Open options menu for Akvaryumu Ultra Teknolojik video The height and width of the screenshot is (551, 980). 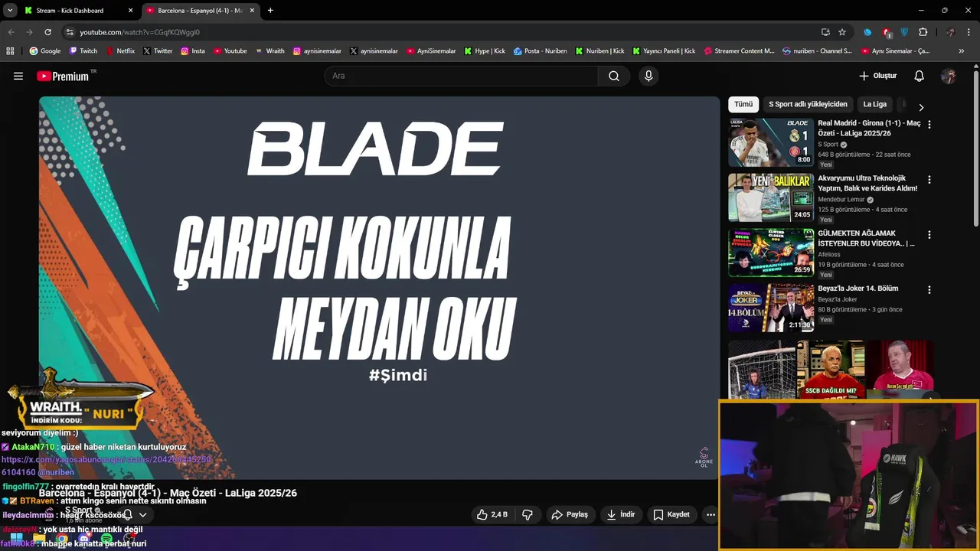click(x=929, y=179)
